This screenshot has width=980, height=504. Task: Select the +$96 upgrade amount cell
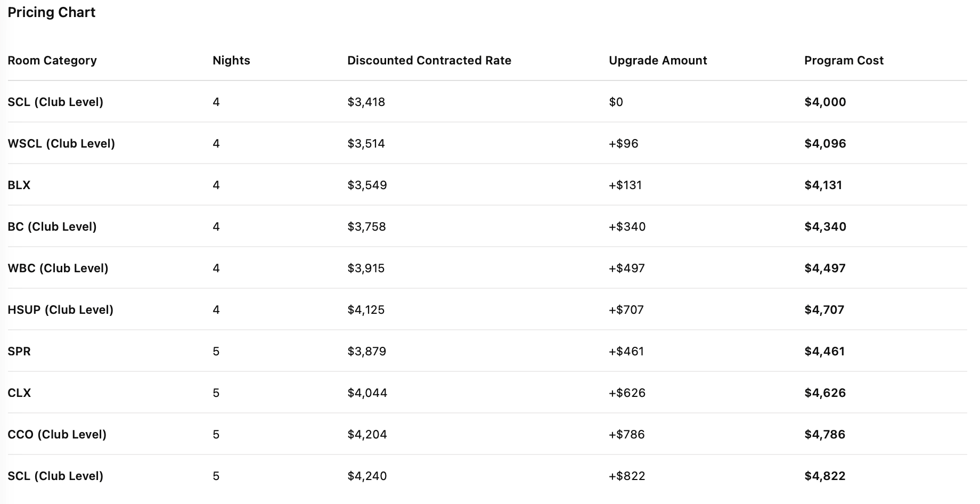623,143
